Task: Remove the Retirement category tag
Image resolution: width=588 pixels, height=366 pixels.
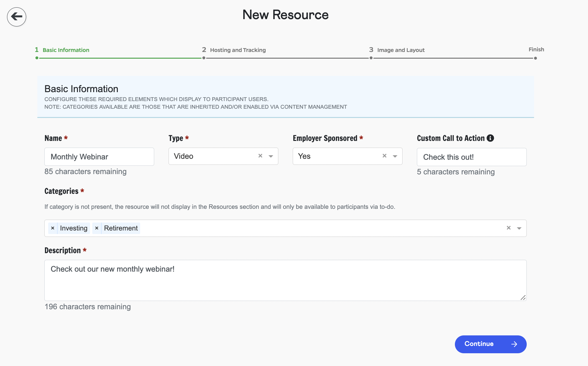Action: [x=97, y=228]
